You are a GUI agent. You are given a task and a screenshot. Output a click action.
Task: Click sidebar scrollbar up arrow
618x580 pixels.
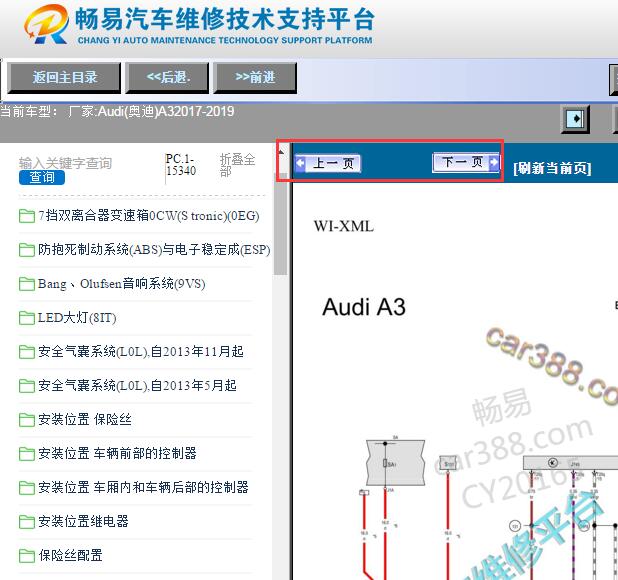click(281, 152)
